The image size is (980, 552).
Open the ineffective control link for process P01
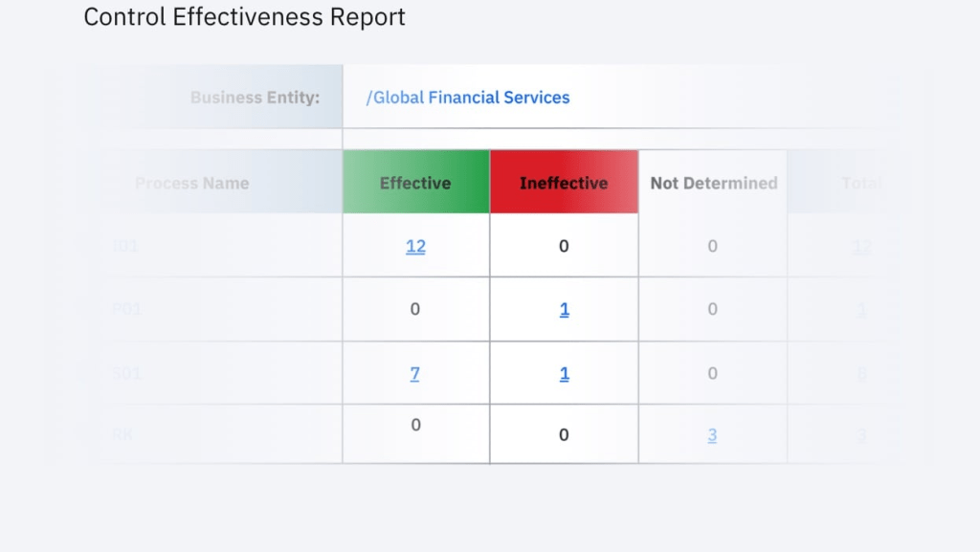[x=564, y=309]
